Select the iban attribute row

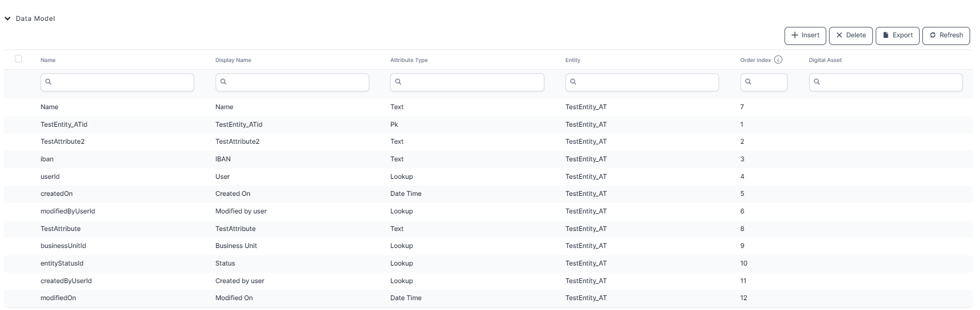47,159
